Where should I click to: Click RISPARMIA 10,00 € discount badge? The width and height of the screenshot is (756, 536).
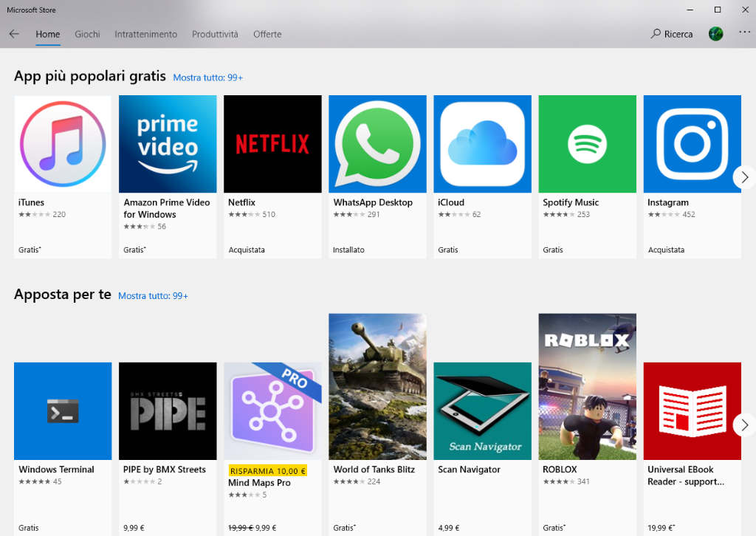pos(267,471)
